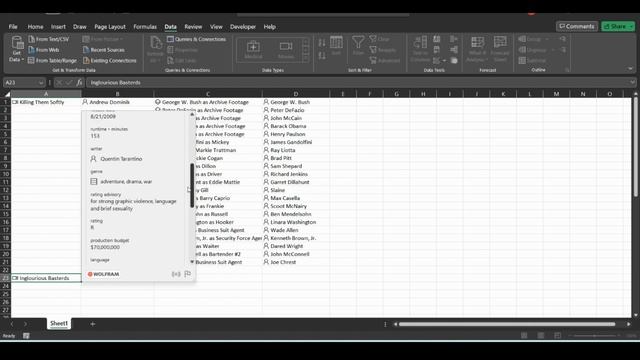This screenshot has height=360, width=640.
Task: Click the Ray Liotta cell
Action: click(296, 150)
